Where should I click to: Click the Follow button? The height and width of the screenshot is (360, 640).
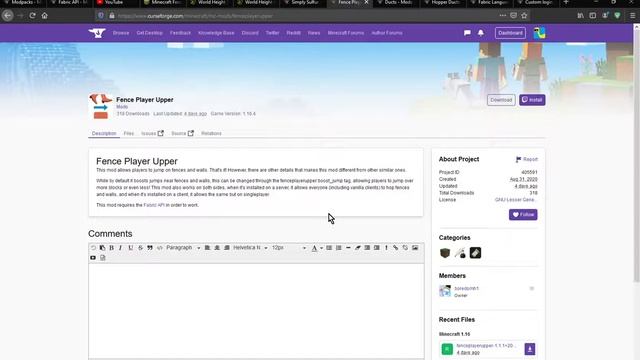point(523,215)
